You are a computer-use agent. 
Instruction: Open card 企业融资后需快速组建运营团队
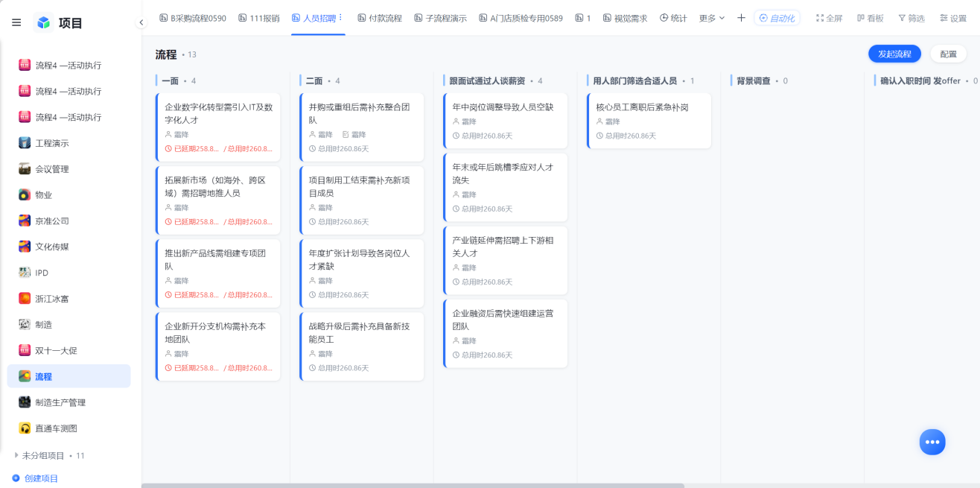pyautogui.click(x=506, y=334)
